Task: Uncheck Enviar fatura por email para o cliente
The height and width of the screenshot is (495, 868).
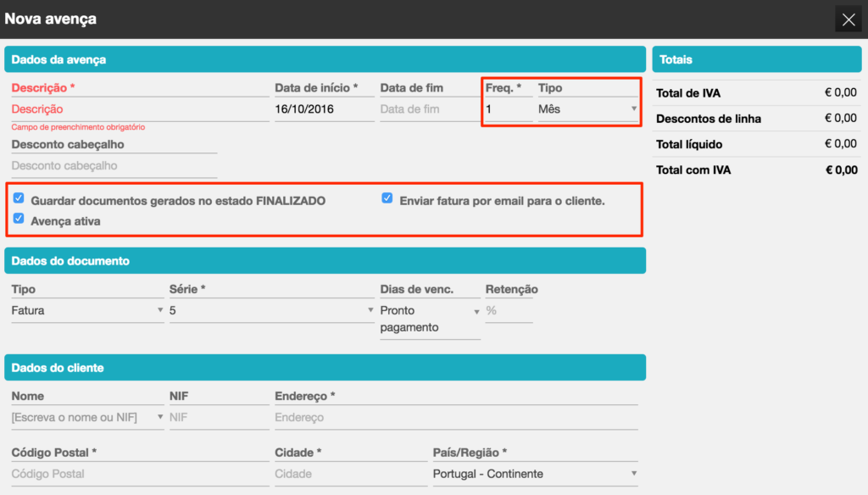Action: coord(387,198)
